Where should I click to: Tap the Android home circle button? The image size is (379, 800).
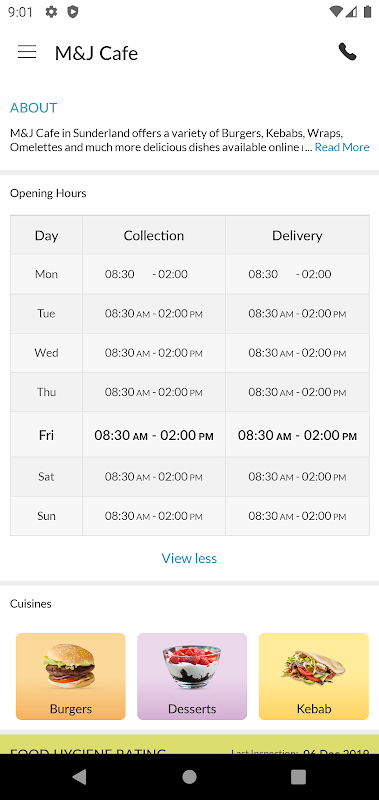[189, 777]
